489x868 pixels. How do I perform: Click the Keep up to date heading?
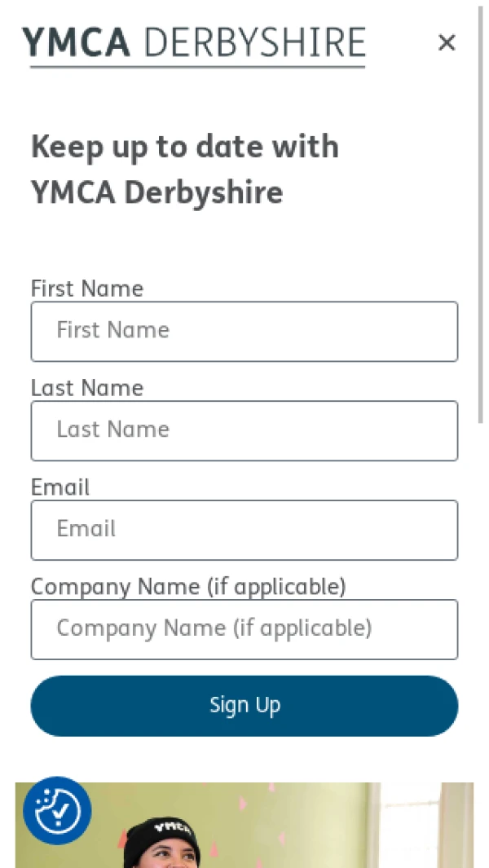pos(185,147)
